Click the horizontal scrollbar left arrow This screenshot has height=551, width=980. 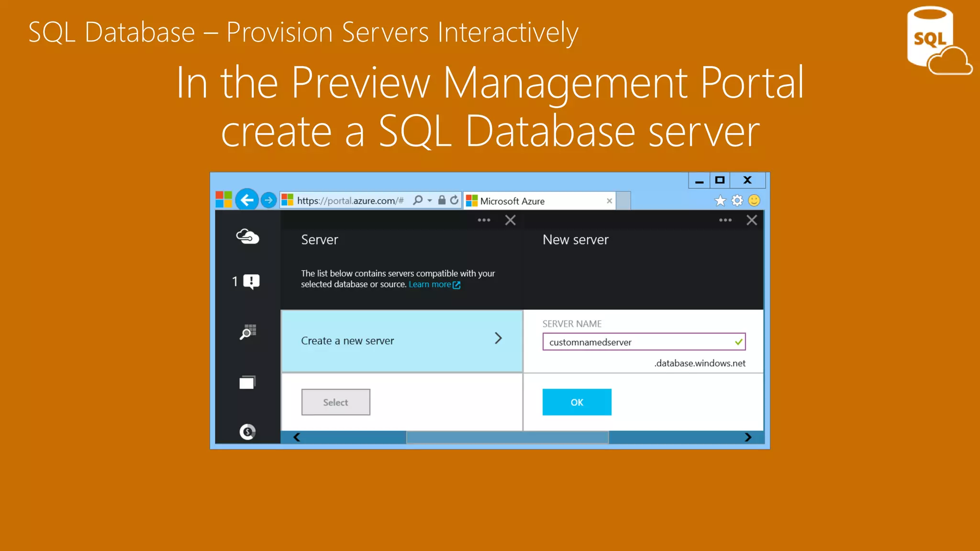tap(297, 437)
